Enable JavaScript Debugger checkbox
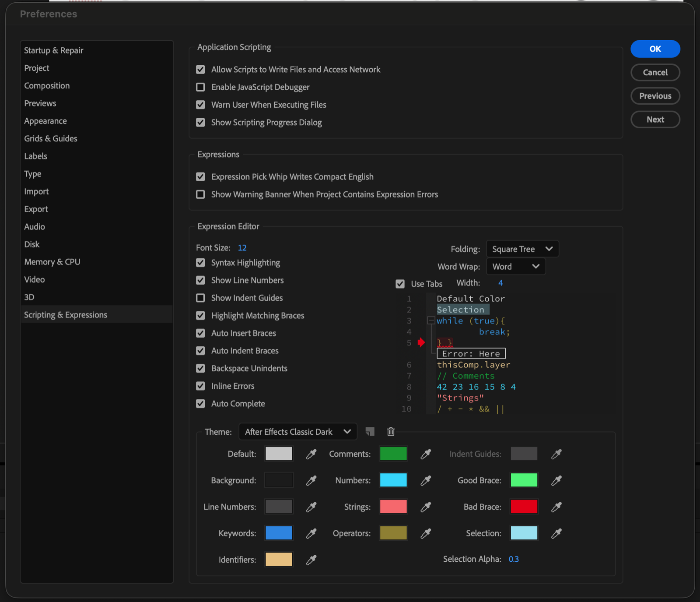This screenshot has height=602, width=700. pyautogui.click(x=200, y=87)
